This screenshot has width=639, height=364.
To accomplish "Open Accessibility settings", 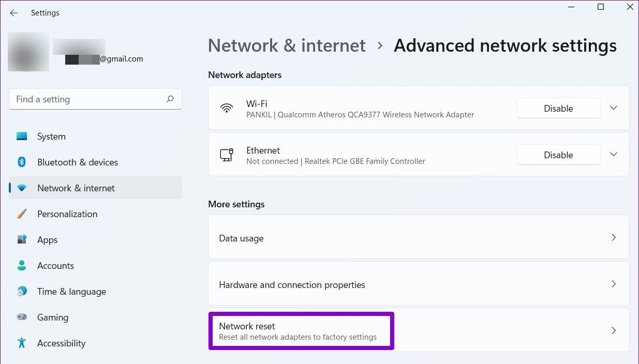I will pyautogui.click(x=95, y=343).
